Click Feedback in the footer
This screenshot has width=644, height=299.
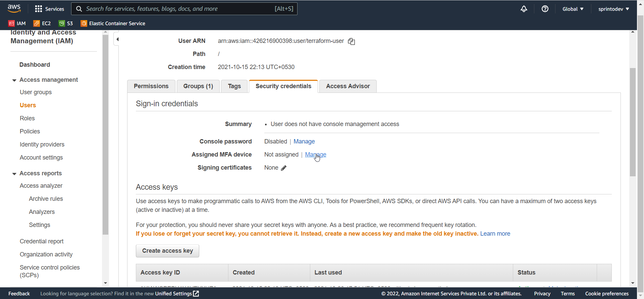click(x=19, y=294)
